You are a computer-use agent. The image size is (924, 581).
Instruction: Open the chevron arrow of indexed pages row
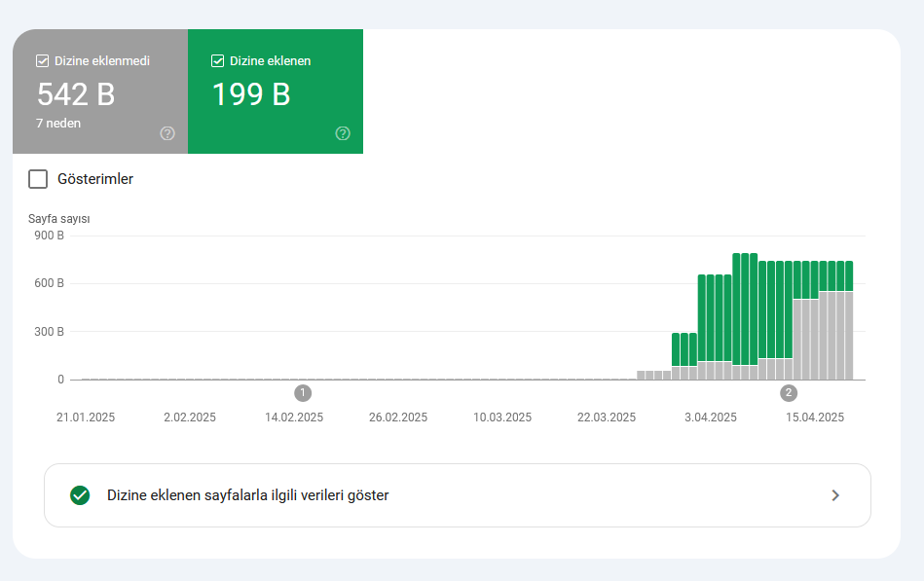[x=835, y=495]
